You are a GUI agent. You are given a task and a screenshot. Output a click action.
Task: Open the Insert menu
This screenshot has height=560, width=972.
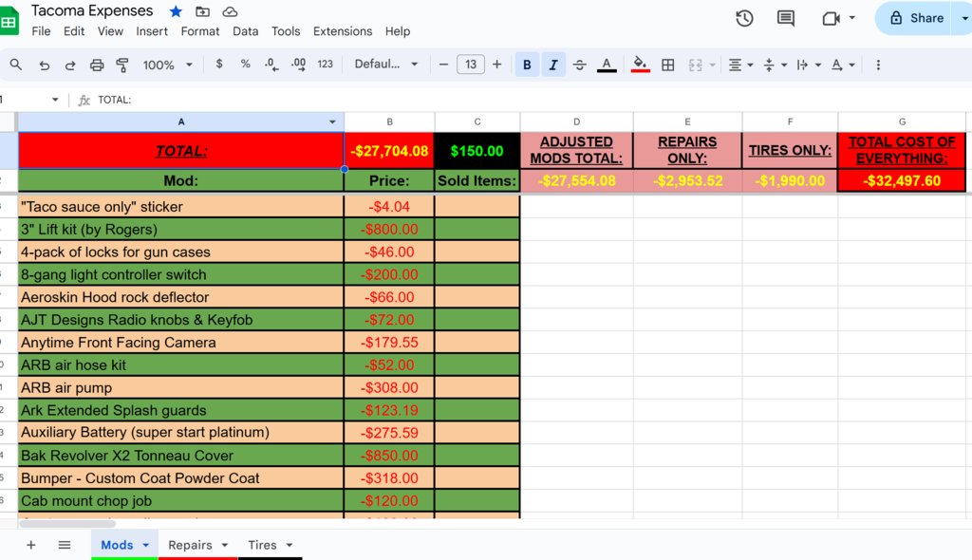click(x=152, y=31)
